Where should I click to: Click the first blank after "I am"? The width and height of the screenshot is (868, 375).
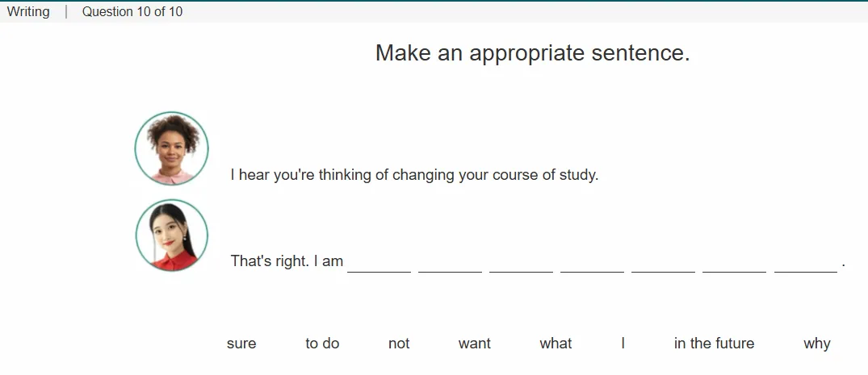(379, 263)
